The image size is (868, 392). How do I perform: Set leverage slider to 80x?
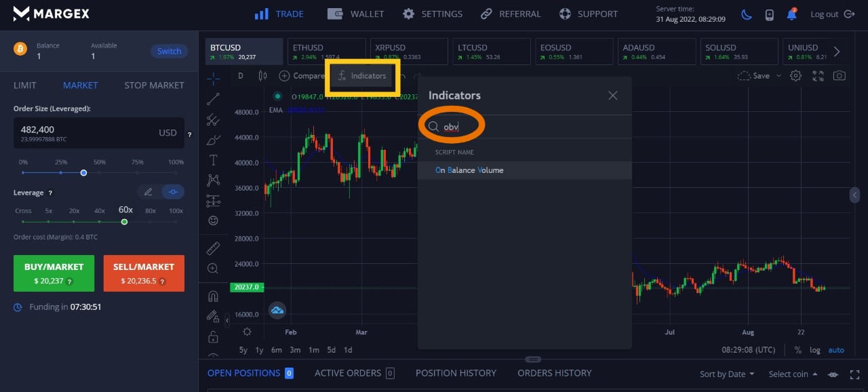[x=151, y=222]
